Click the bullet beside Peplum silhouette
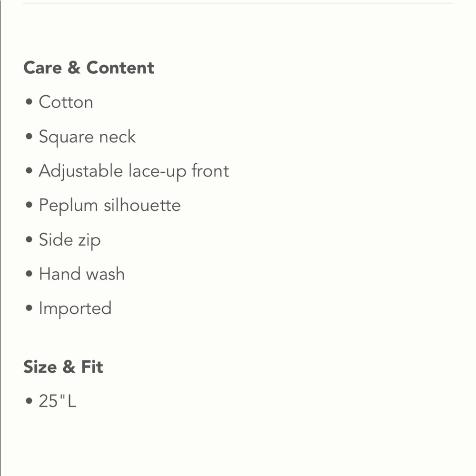This screenshot has width=476, height=476. click(x=29, y=205)
